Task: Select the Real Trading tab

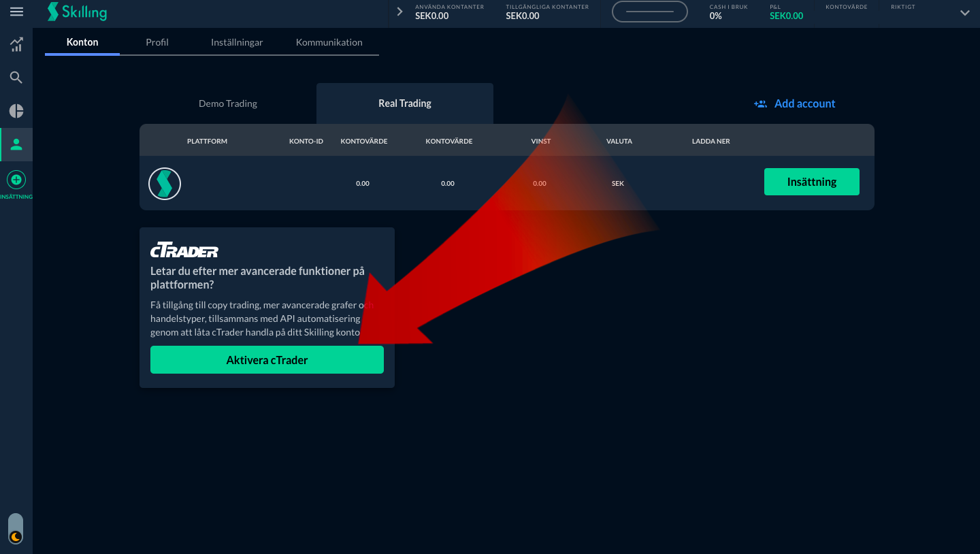Action: point(405,103)
